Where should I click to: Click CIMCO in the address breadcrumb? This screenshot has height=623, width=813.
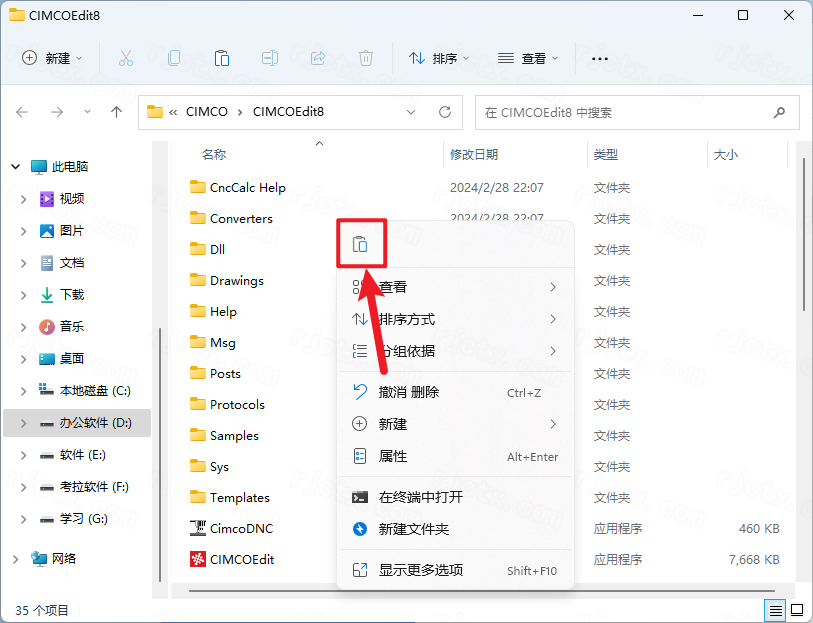207,112
